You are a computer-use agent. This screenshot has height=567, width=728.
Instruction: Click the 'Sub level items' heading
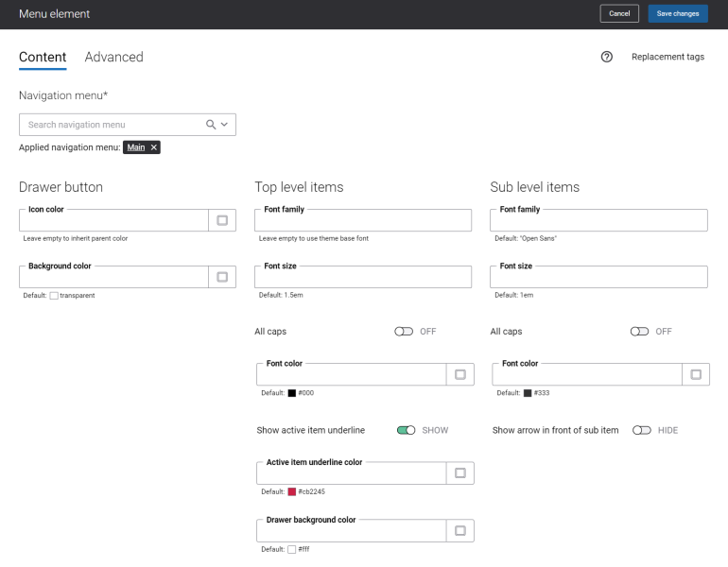click(x=535, y=187)
